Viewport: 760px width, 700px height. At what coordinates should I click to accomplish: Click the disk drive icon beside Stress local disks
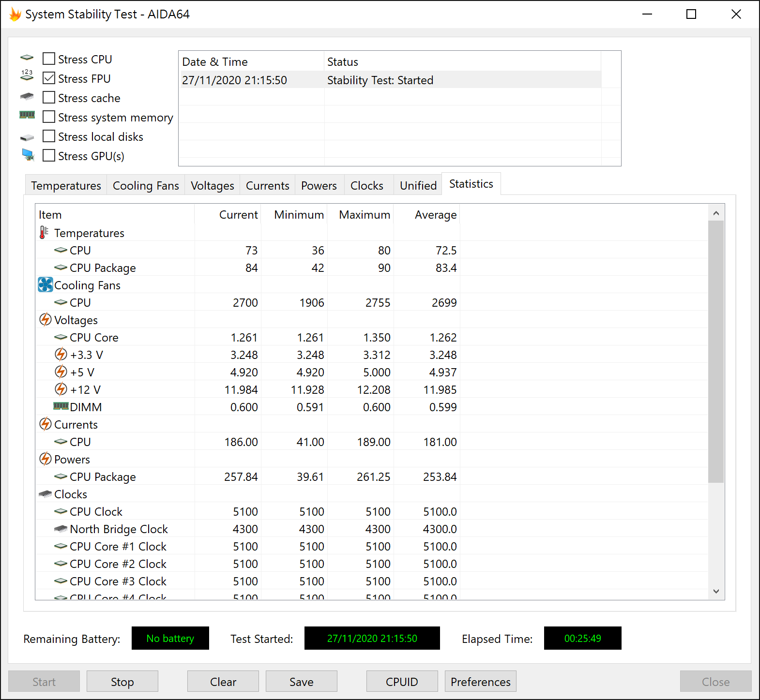(27, 137)
